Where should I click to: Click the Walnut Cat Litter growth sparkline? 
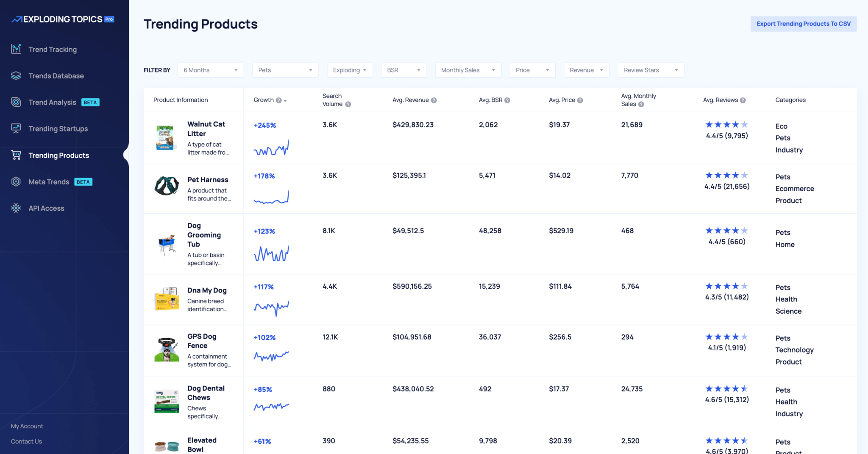[x=271, y=148]
